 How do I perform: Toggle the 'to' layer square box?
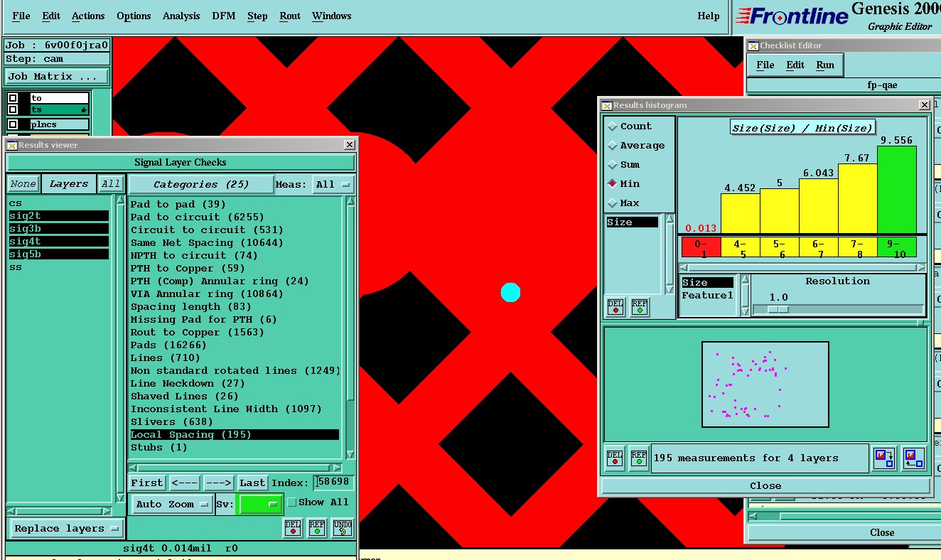pos(13,98)
